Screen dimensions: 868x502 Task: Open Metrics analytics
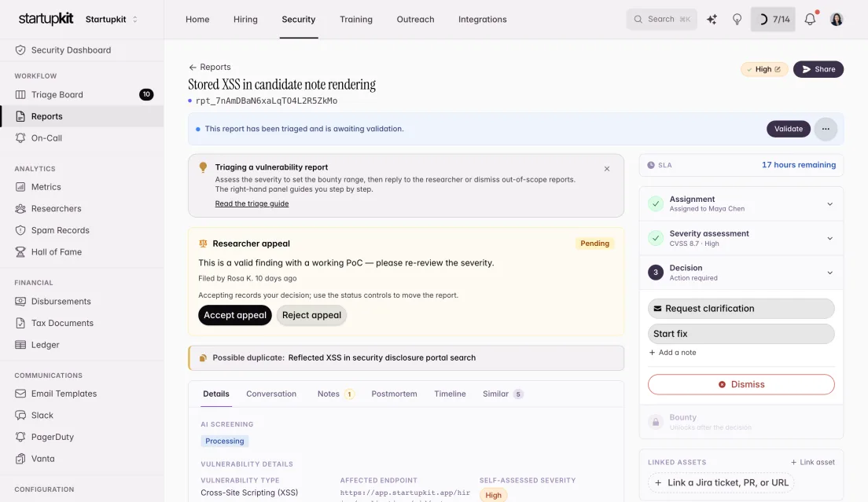[82, 187]
